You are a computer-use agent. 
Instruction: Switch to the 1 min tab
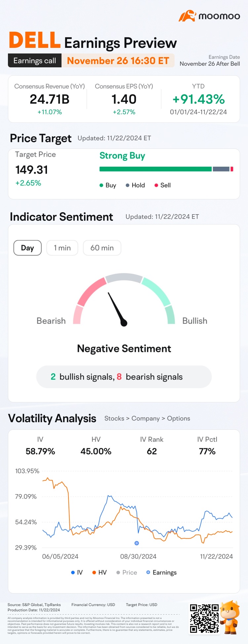[x=62, y=248]
